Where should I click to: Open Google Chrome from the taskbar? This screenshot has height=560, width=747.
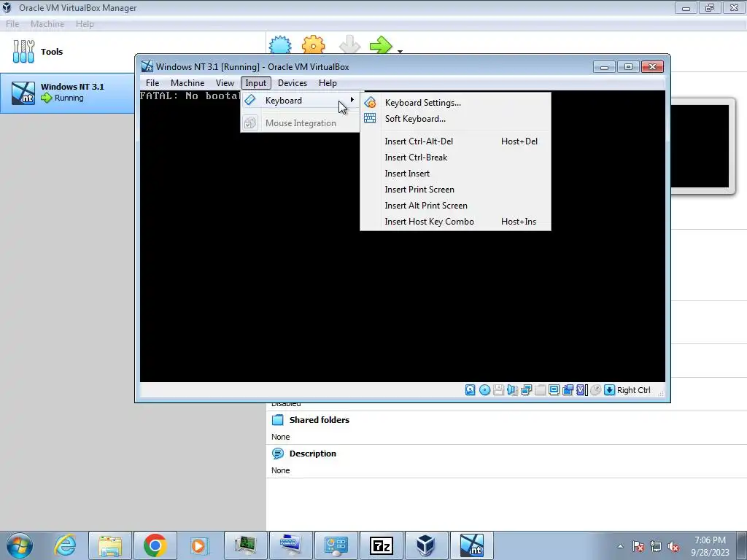(155, 545)
